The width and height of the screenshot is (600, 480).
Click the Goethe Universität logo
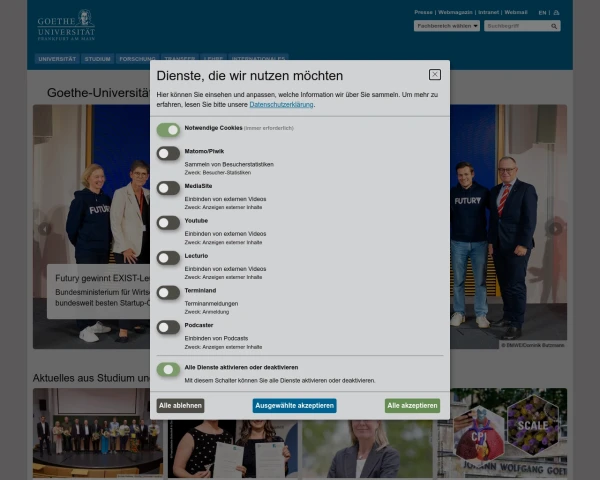66,25
